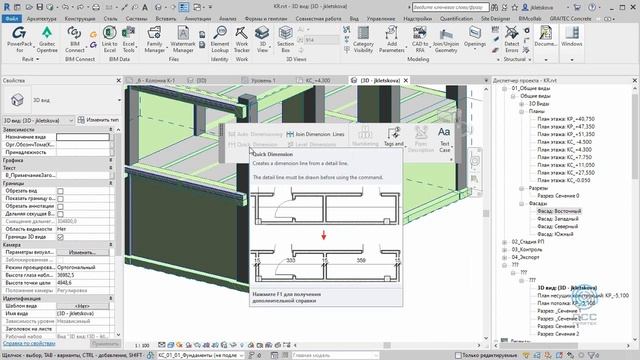Select Разрез: Сечение 0 in browser
640x360 pixels.
[x=558, y=196]
